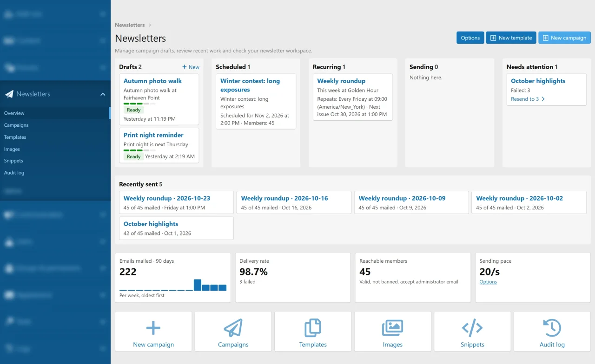Click the Autumn photo walk progress bar

click(x=139, y=104)
